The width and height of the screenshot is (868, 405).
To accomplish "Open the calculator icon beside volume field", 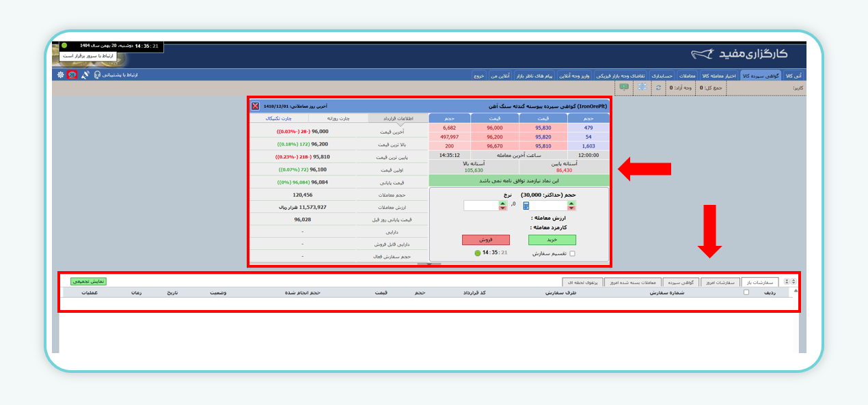I will 526,206.
